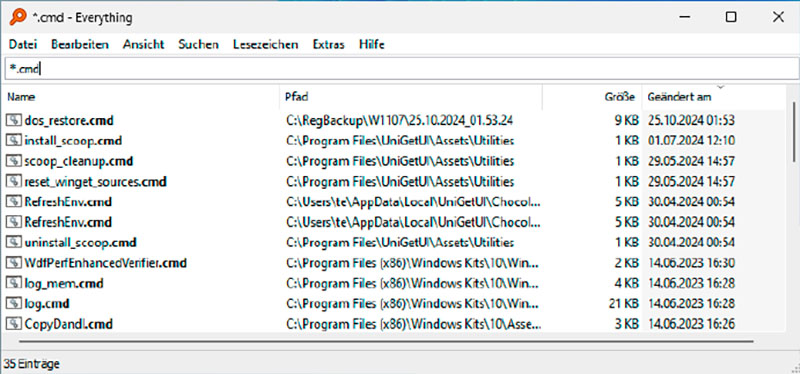Open the Bearbeiten menu

[80, 44]
